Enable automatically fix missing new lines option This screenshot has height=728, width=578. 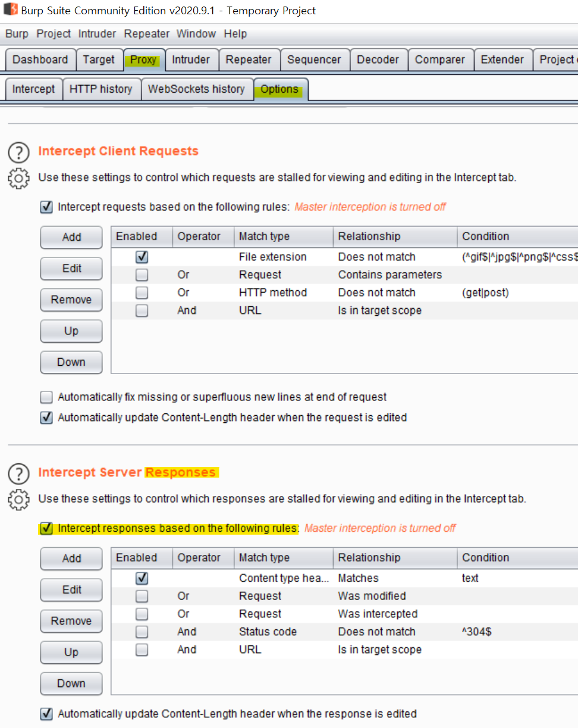(x=46, y=397)
